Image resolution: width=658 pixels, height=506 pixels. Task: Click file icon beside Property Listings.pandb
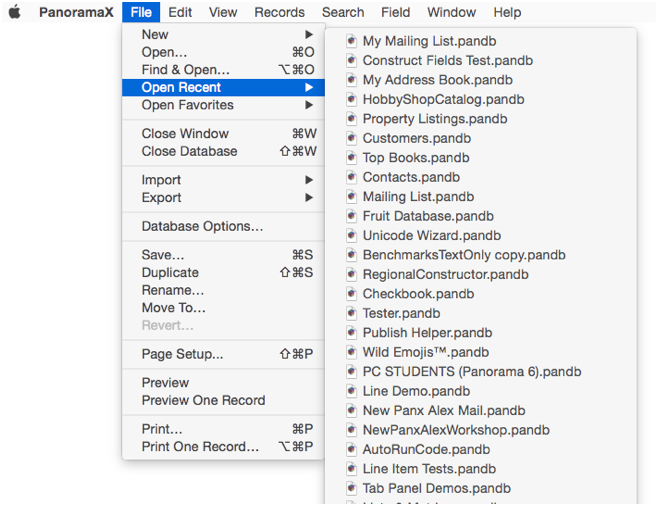coord(351,119)
